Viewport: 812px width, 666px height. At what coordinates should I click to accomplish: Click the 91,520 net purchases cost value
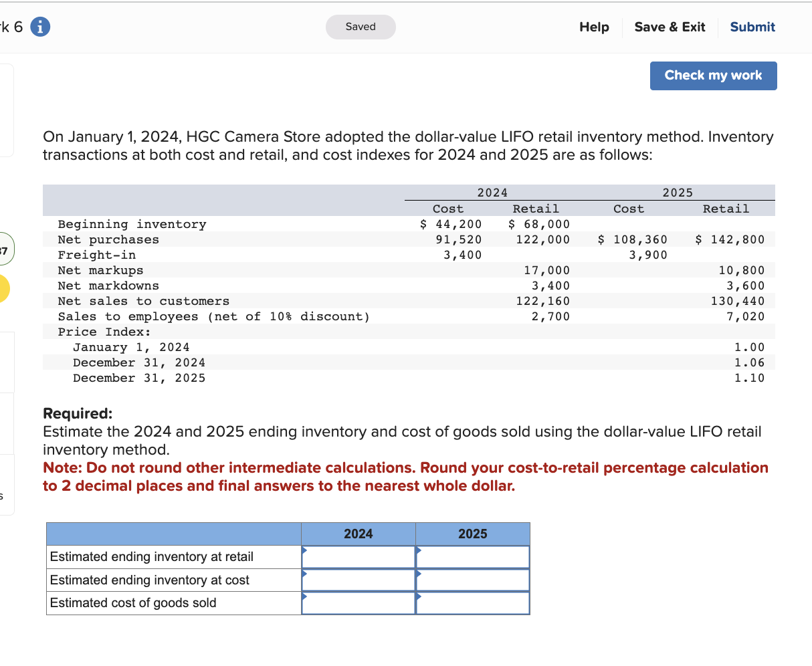point(459,239)
